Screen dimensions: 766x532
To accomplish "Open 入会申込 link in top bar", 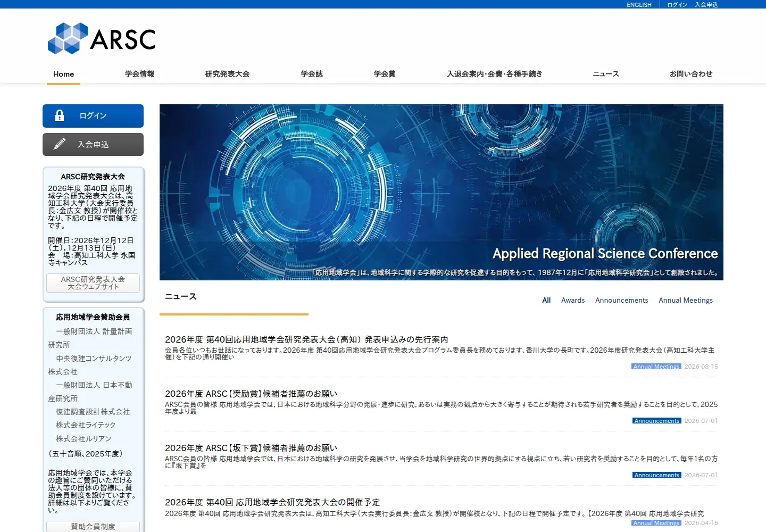I will pyautogui.click(x=706, y=5).
